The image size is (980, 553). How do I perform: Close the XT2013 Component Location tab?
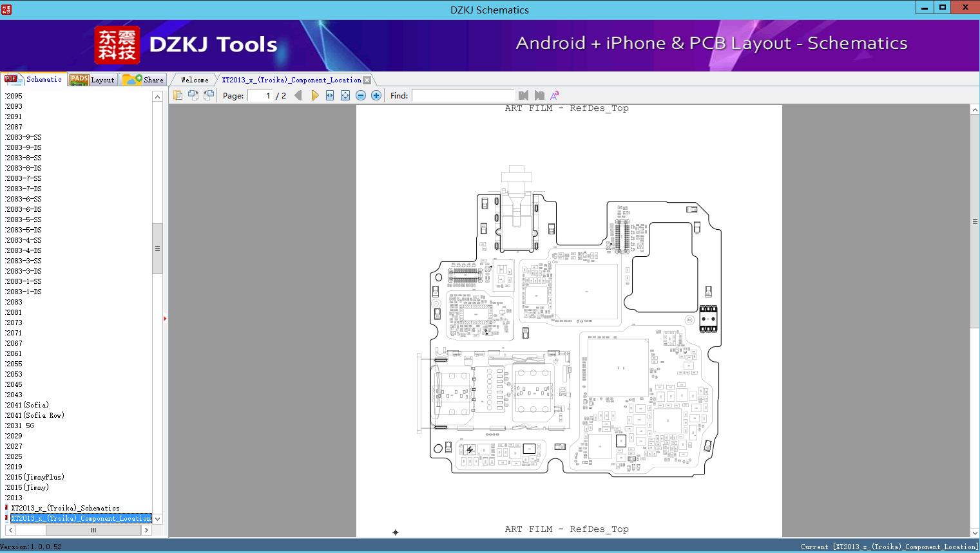coord(367,80)
